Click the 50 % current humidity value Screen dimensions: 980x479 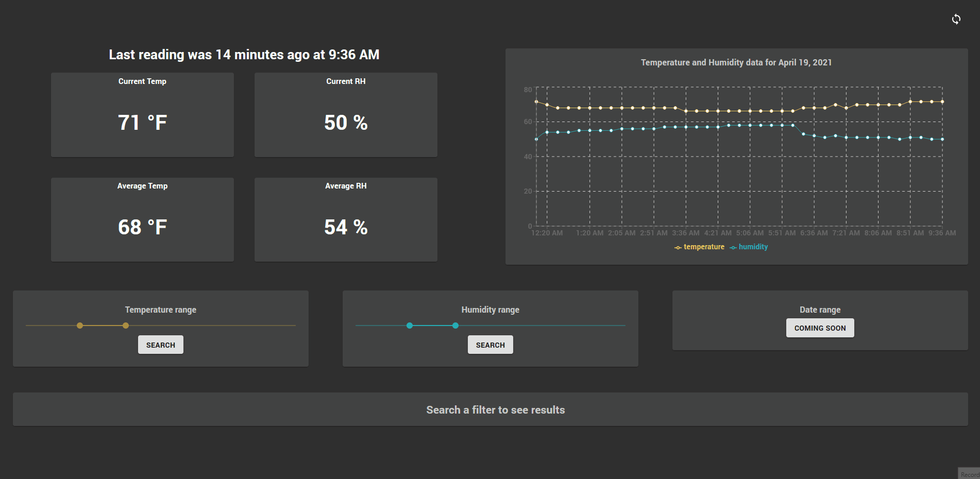[x=346, y=123]
